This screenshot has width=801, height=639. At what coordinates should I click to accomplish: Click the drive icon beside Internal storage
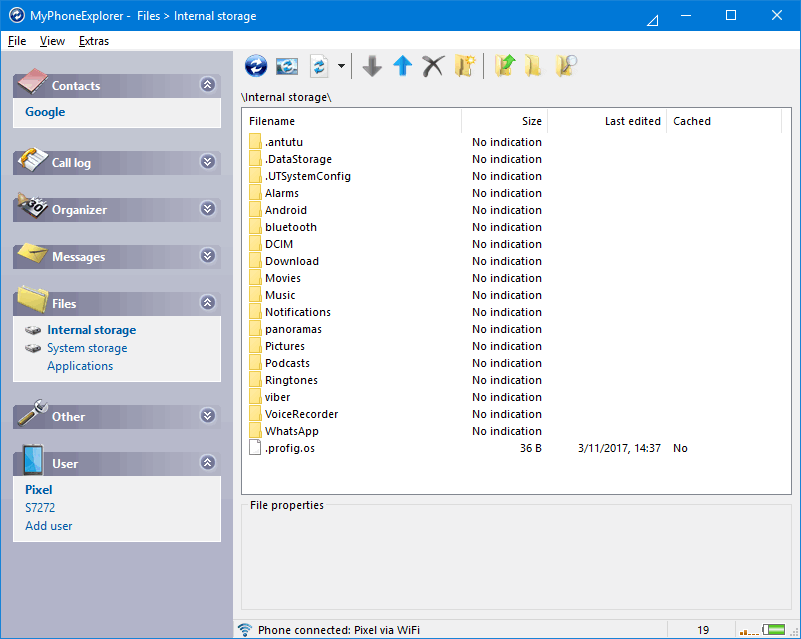coord(33,330)
